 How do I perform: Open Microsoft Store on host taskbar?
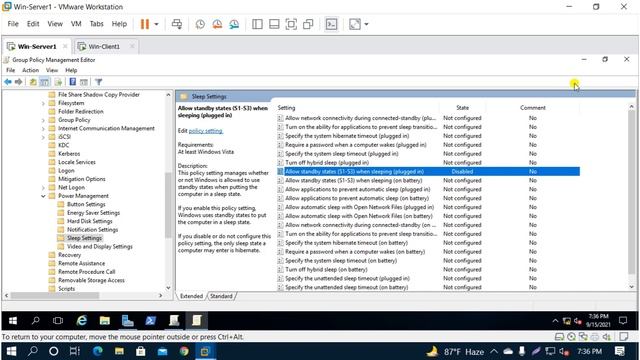pyautogui.click(x=141, y=351)
